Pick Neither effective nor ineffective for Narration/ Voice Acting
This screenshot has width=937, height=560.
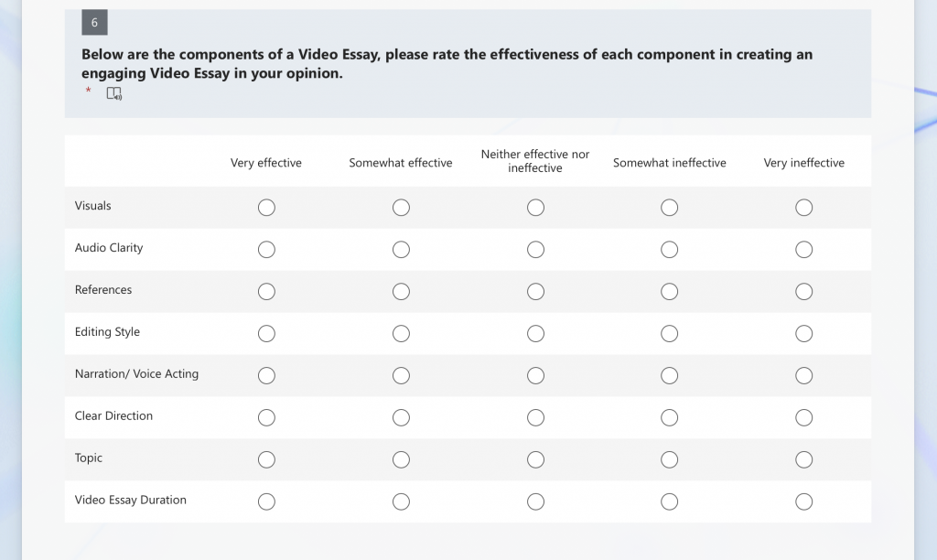(x=535, y=375)
